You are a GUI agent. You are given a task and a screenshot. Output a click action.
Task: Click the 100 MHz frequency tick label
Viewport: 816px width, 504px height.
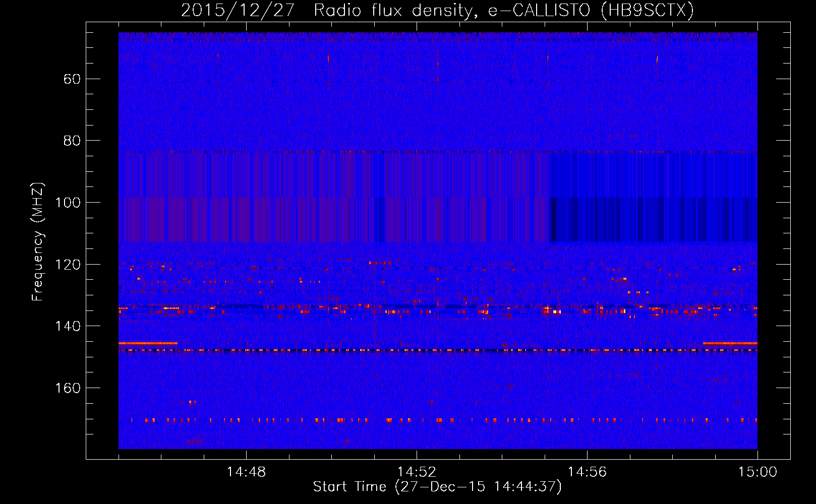tap(68, 203)
